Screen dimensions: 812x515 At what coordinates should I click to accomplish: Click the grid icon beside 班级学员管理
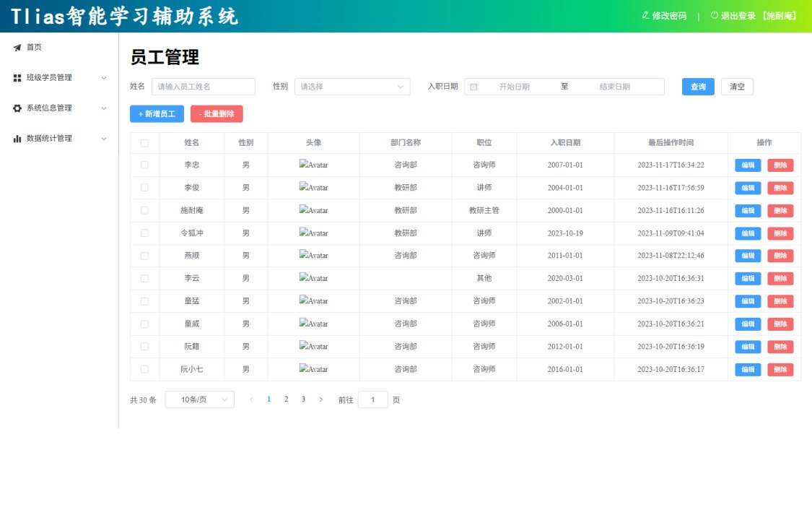[x=17, y=78]
